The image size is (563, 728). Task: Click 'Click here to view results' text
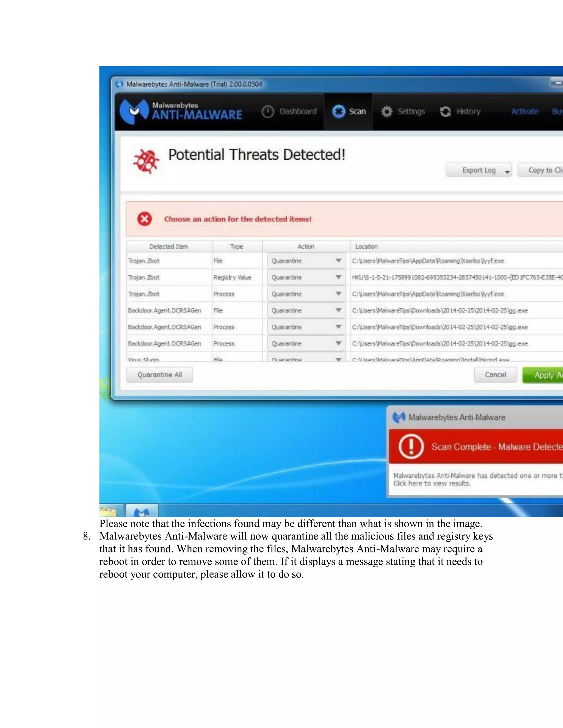432,484
